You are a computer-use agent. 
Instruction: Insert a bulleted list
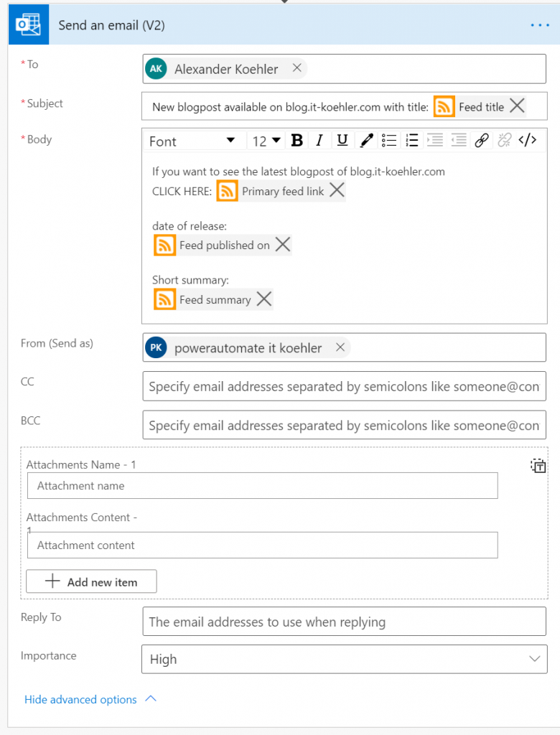[389, 140]
